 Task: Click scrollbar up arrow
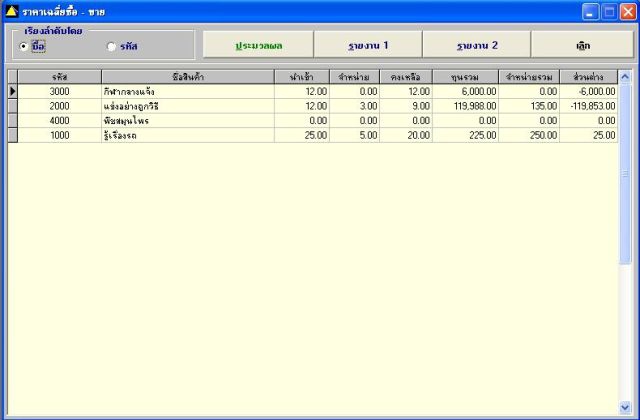click(x=625, y=77)
